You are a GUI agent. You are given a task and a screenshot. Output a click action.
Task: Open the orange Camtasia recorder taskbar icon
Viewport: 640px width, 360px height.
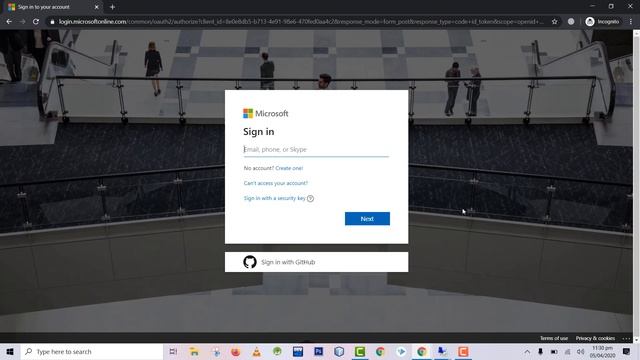[463, 351]
